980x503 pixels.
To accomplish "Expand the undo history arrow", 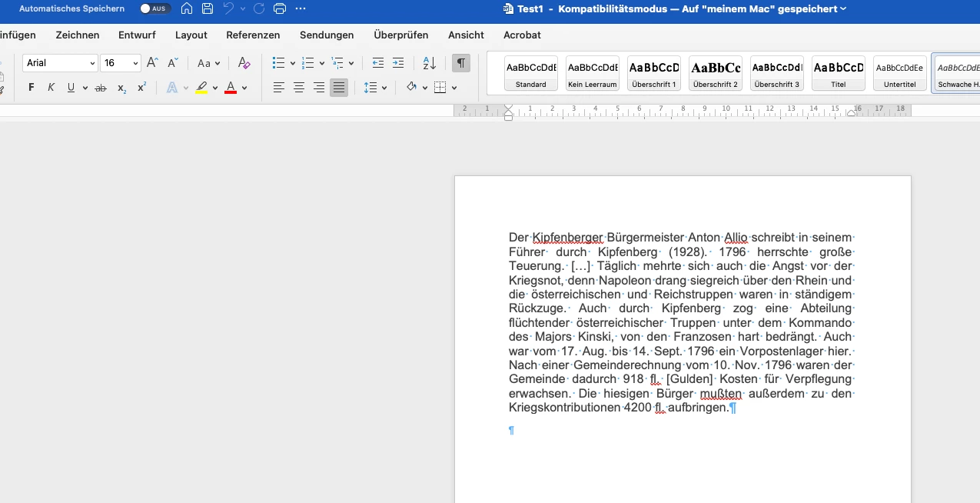I will click(243, 8).
